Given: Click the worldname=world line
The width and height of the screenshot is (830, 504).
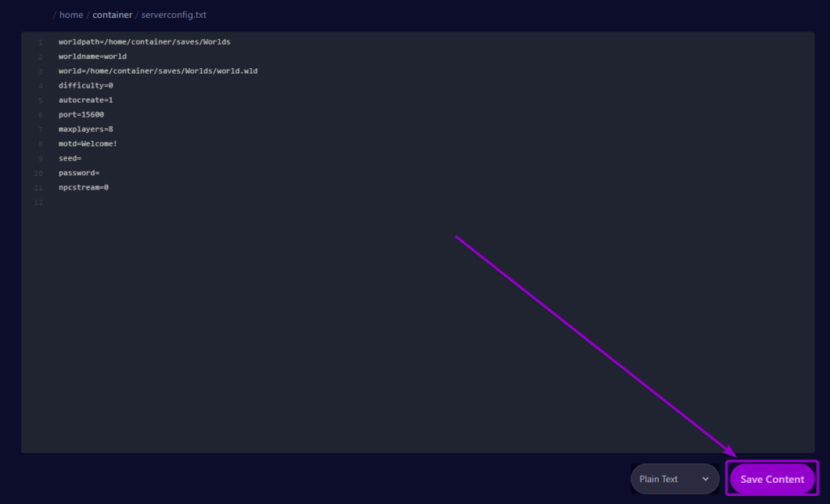Looking at the screenshot, I should tap(92, 56).
